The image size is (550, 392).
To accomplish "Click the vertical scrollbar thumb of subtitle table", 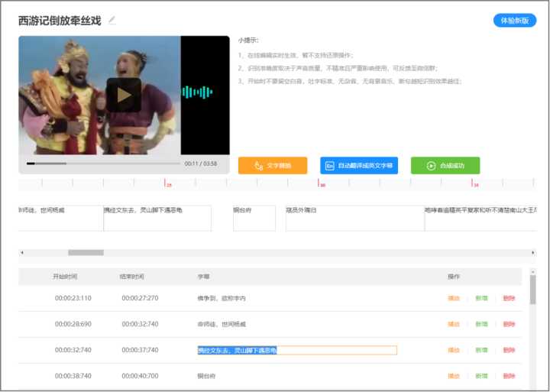I will 533,290.
